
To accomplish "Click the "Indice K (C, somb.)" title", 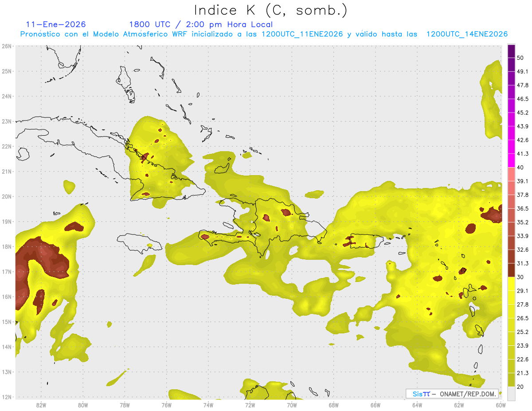I will [270, 10].
